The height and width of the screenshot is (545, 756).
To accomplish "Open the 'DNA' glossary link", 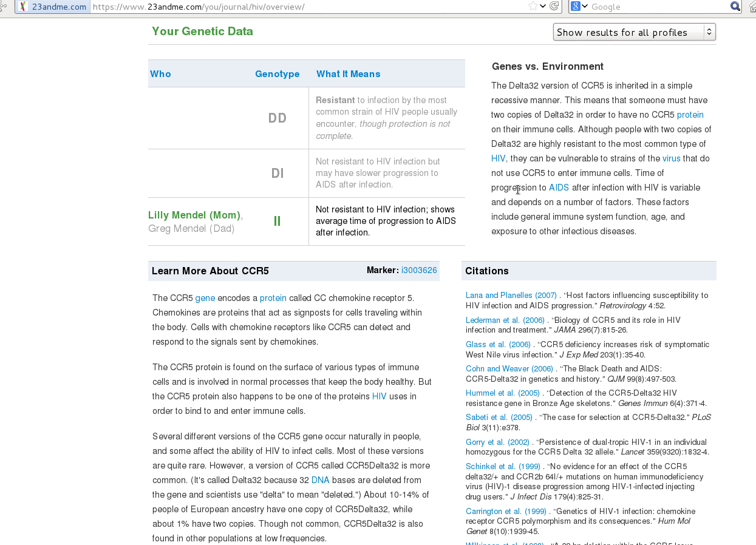I will pyautogui.click(x=320, y=480).
